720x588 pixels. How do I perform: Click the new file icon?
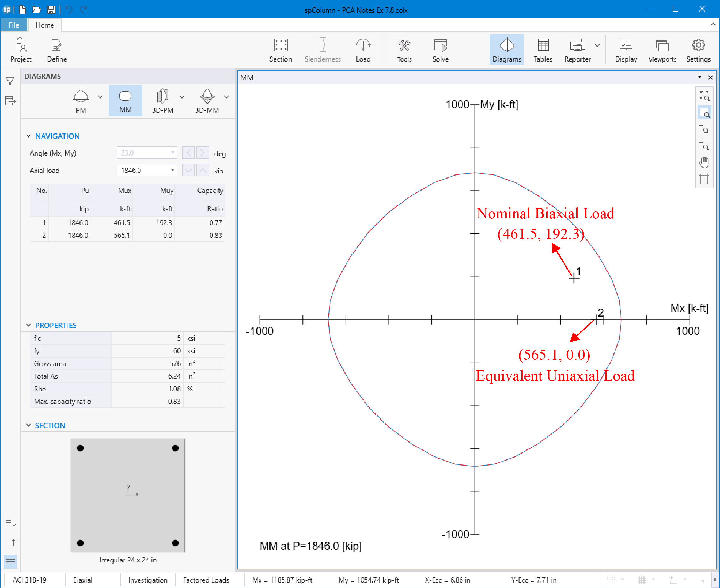coord(22,10)
